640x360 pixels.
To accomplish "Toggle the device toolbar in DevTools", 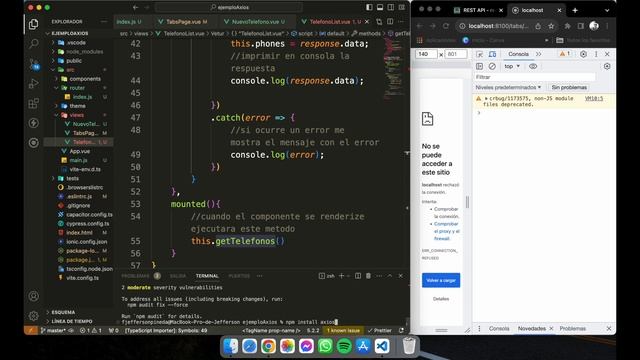I will 493,54.
